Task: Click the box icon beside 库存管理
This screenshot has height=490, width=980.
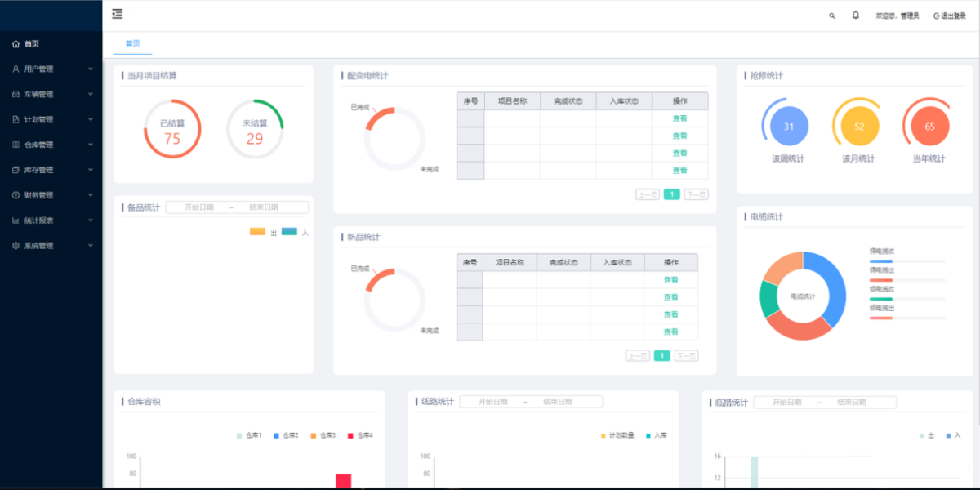Action: [x=16, y=170]
